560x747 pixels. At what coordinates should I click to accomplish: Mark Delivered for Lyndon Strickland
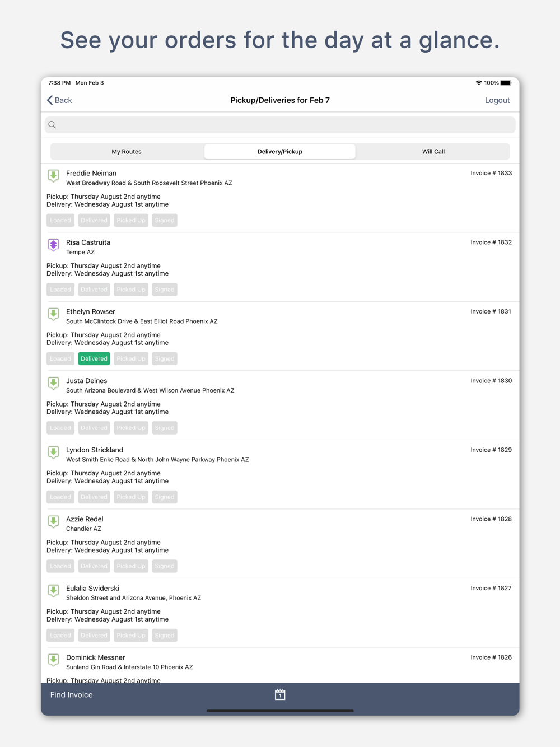(94, 497)
